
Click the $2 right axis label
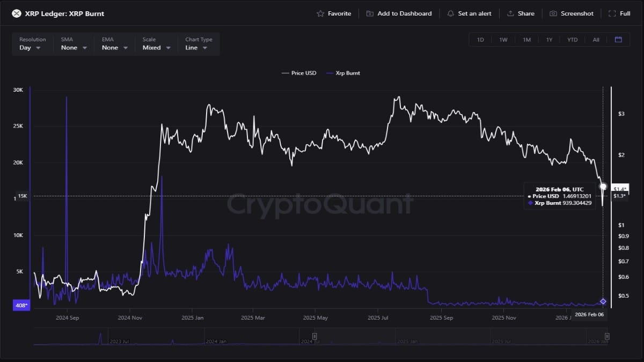621,155
